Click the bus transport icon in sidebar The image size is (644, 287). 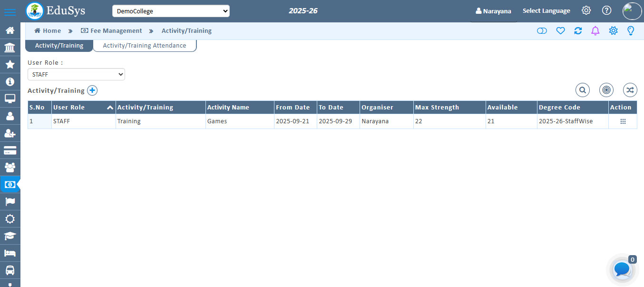pos(10,270)
